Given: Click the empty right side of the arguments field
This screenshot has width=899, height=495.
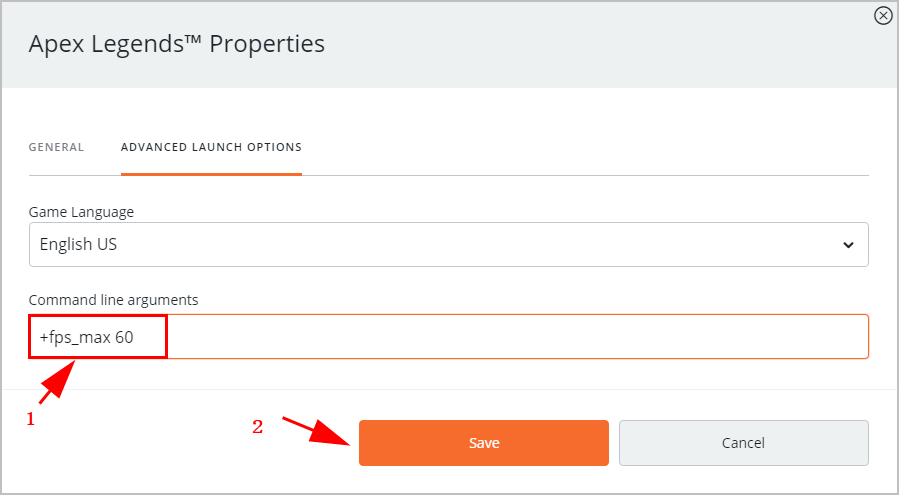Looking at the screenshot, I should click(x=600, y=337).
